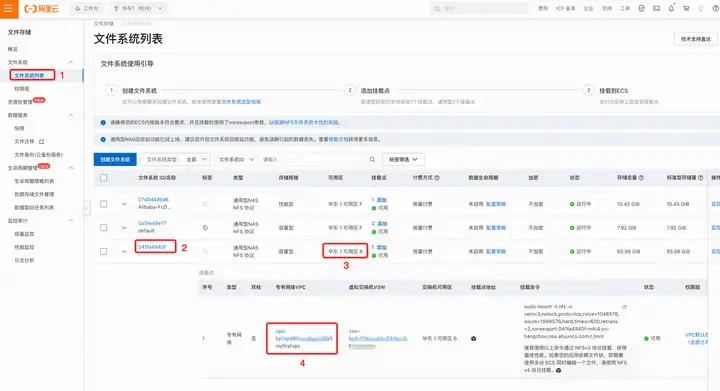Tick checkbox for the default file system row
Viewport: 720px width, 391px height.
[x=104, y=228]
